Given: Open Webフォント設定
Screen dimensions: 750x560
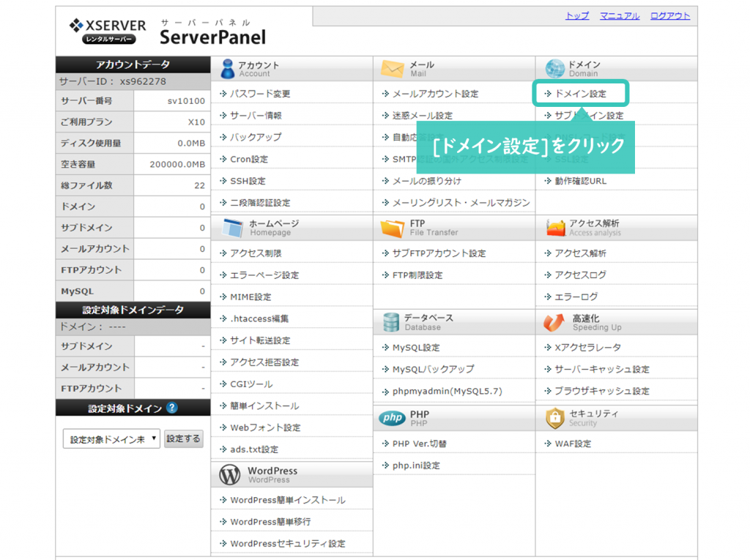Looking at the screenshot, I should [x=265, y=428].
